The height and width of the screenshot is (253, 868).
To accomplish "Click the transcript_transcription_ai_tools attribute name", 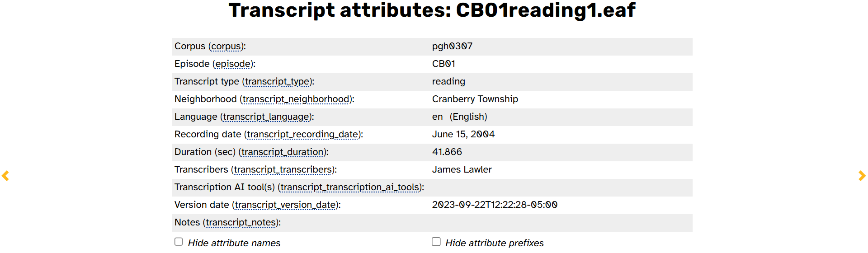I will click(350, 187).
